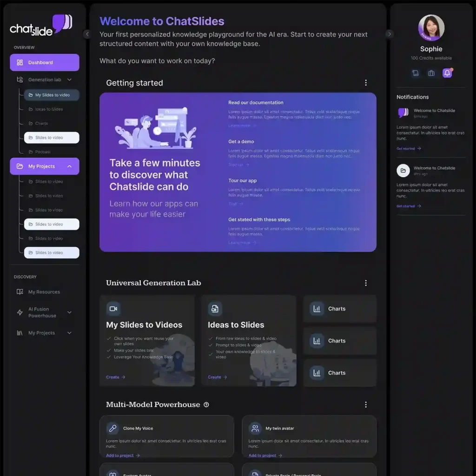Click Add to project on My twin avatar
476x476 pixels.
tap(265, 456)
